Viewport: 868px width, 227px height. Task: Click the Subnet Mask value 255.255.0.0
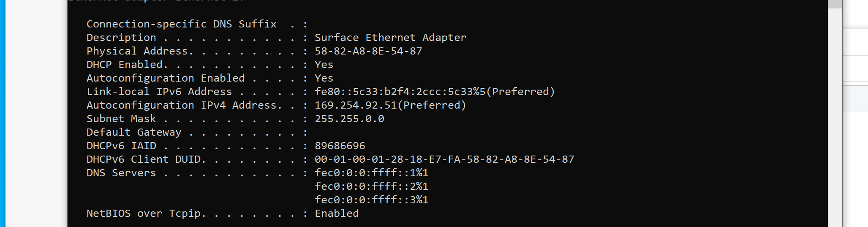(x=349, y=119)
